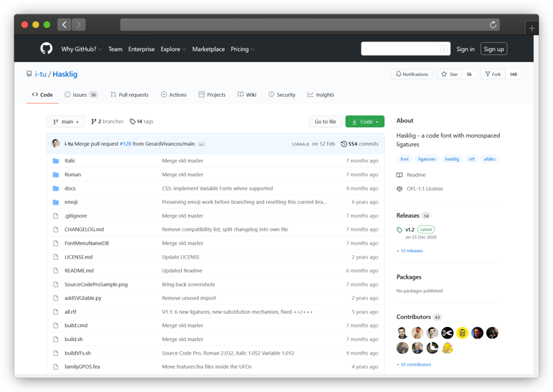
Task: Open the Marketplace nav item
Action: (x=209, y=49)
